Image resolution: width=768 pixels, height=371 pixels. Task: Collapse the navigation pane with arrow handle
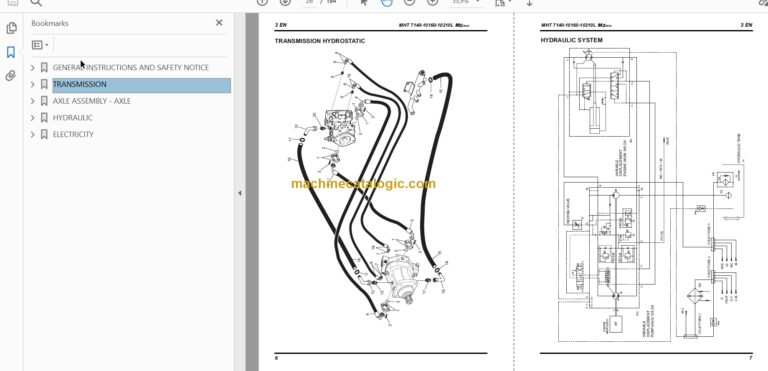point(240,193)
